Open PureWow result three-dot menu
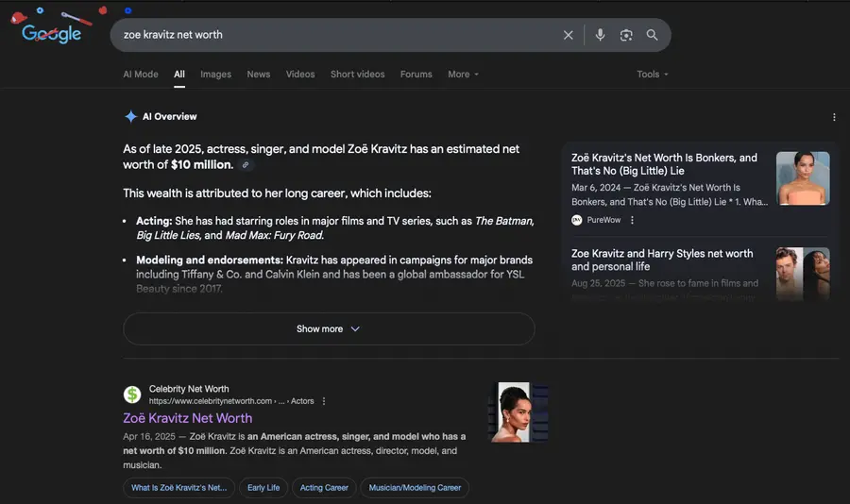This screenshot has width=850, height=504. [632, 220]
